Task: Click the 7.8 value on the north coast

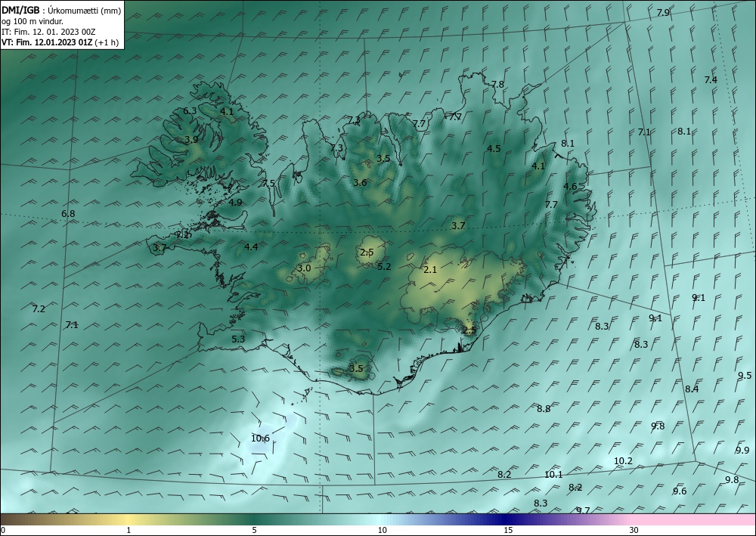Action: pos(497,85)
